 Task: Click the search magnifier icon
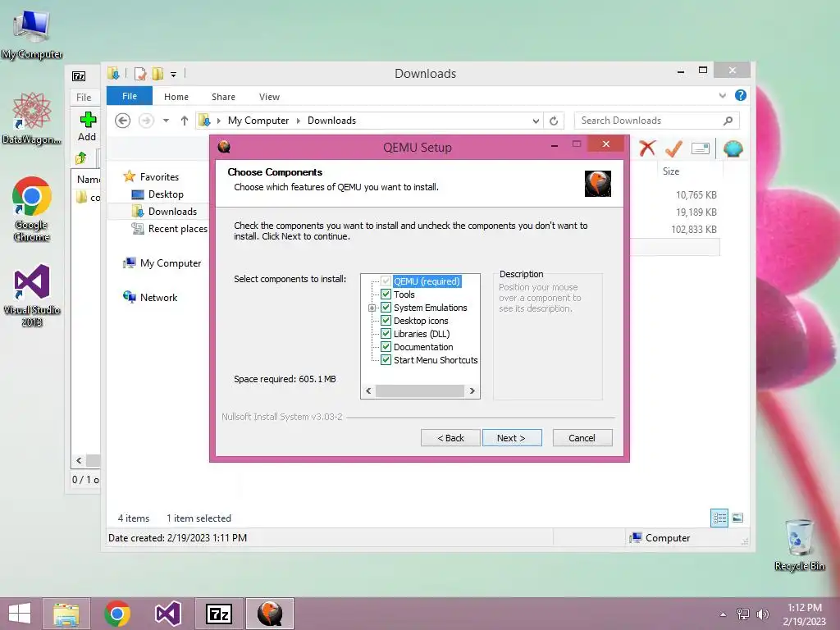[728, 121]
